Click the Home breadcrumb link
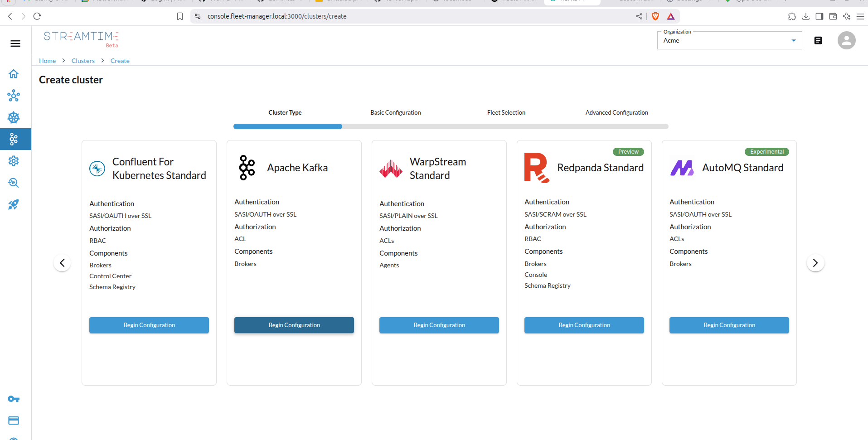This screenshot has width=868, height=440. pyautogui.click(x=47, y=61)
